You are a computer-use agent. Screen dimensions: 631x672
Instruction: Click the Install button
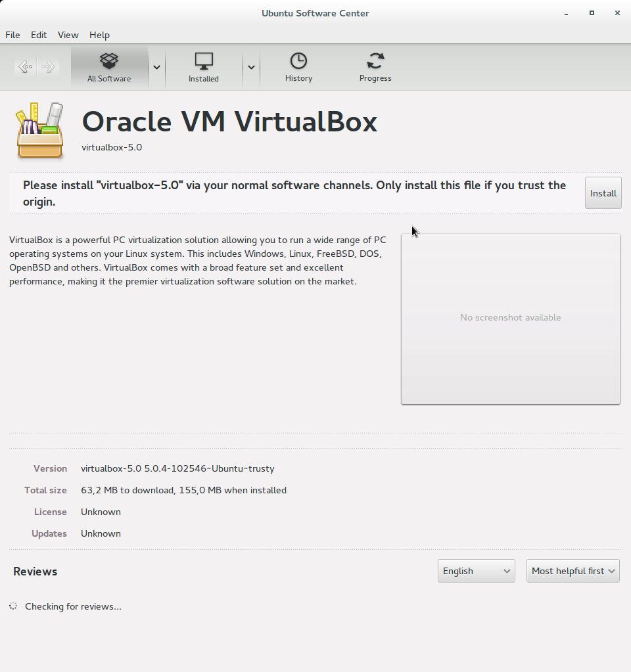click(x=603, y=193)
